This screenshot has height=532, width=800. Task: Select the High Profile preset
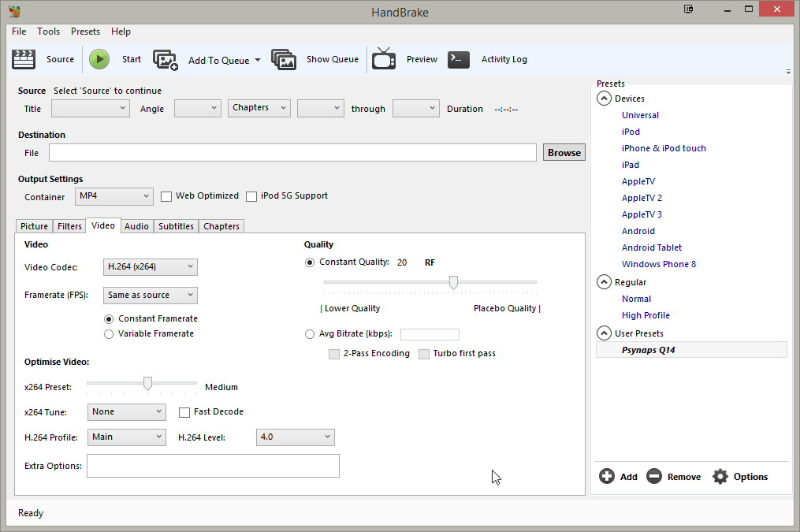click(646, 315)
